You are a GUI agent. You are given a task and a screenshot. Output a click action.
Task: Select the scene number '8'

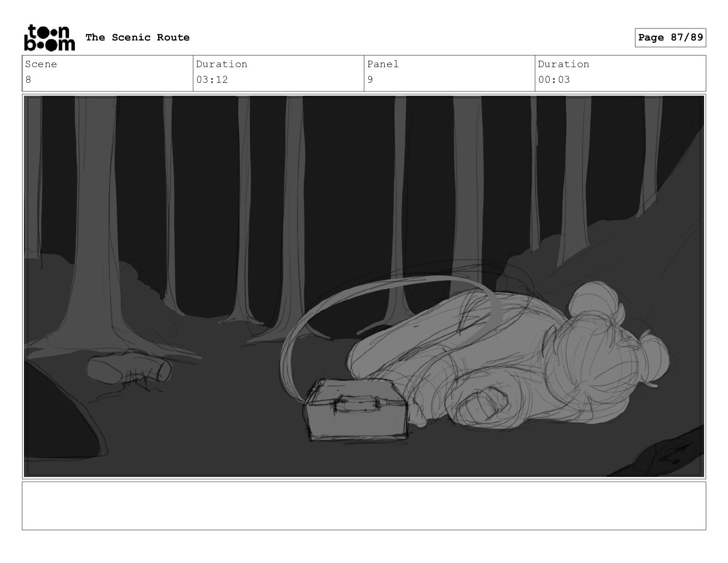point(28,80)
